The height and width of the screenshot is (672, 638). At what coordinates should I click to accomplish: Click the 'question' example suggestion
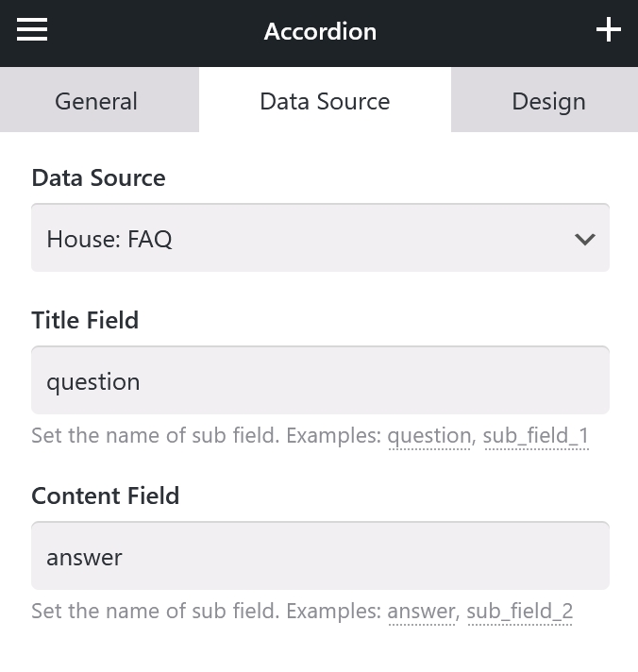pyautogui.click(x=429, y=436)
